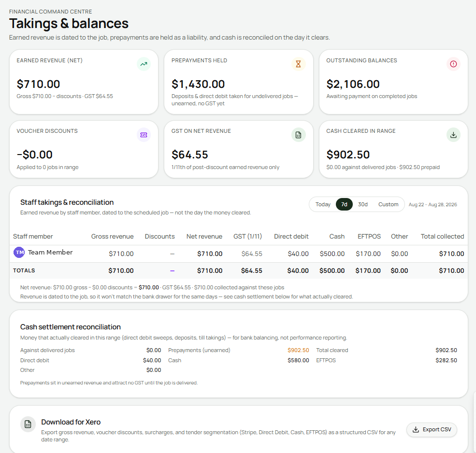The width and height of the screenshot is (476, 453).
Task: Click the Aug 22 – Aug 28, 2026 date label
Action: (x=433, y=204)
